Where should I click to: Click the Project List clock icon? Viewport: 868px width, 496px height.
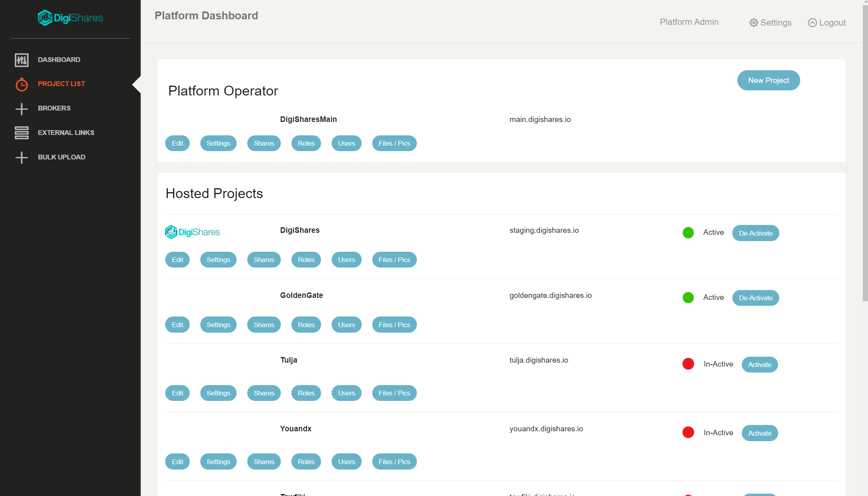click(22, 84)
